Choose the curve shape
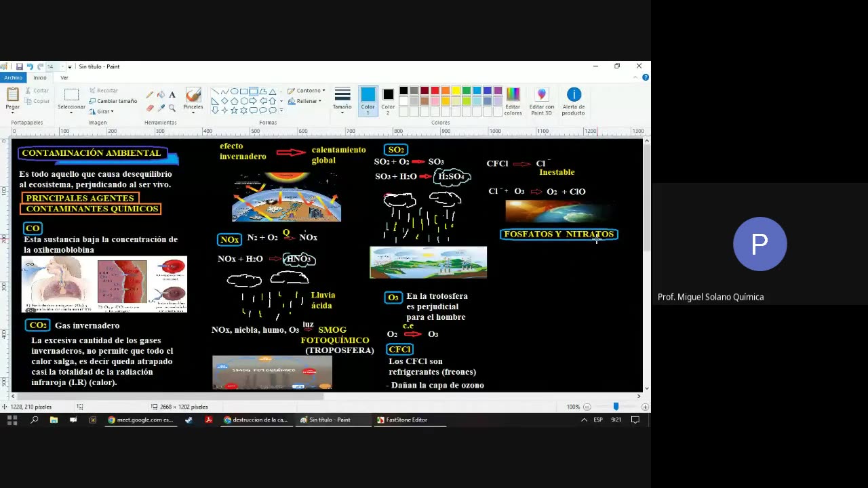Viewport: 868px width, 488px height. [224, 91]
